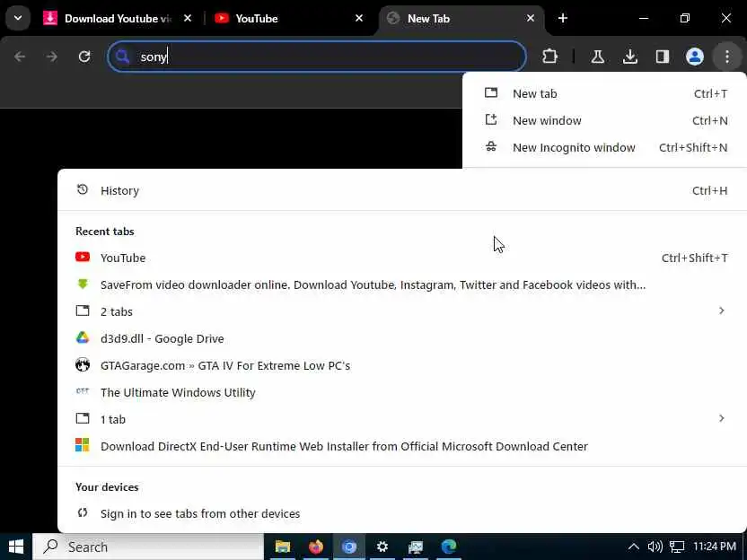Click the search magnifier icon in address bar
The image size is (747, 560).
123,57
